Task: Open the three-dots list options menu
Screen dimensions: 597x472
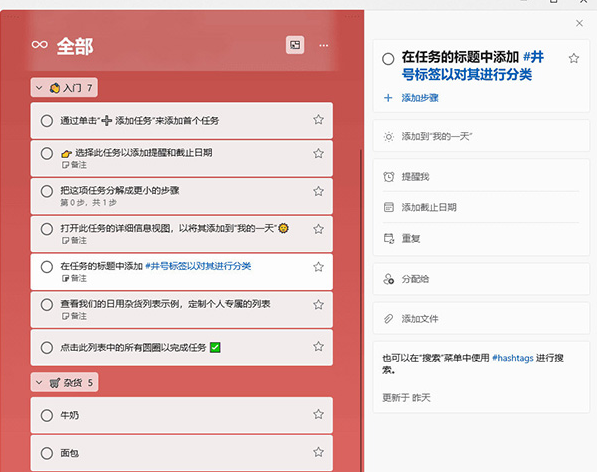Action: (324, 46)
